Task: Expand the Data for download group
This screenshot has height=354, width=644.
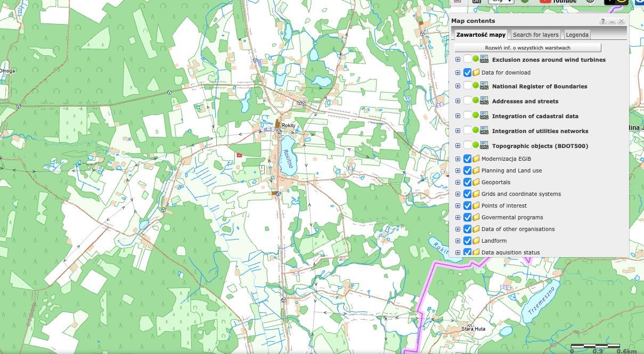Action: (458, 72)
